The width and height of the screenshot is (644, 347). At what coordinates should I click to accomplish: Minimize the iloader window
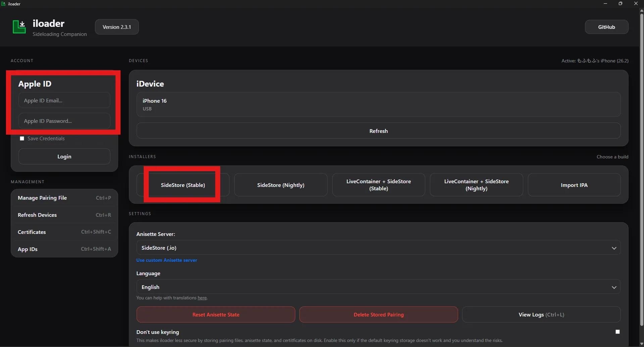click(605, 4)
